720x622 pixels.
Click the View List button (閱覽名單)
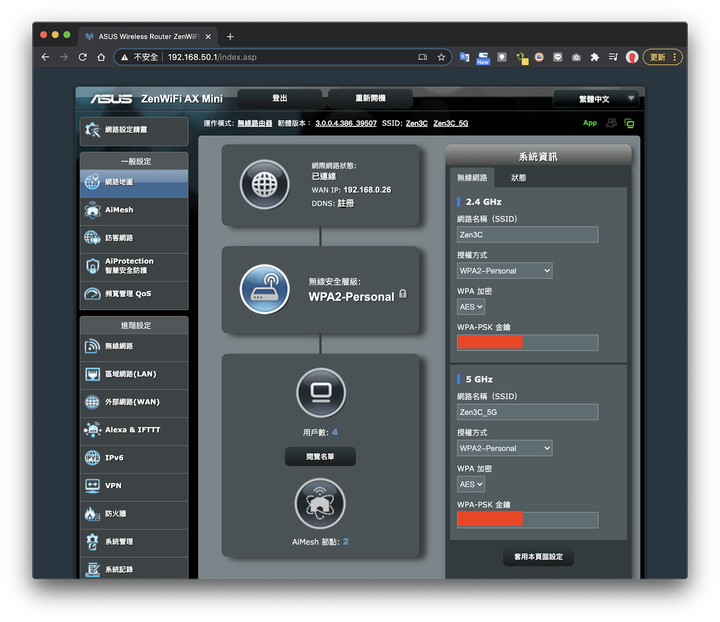[x=320, y=457]
